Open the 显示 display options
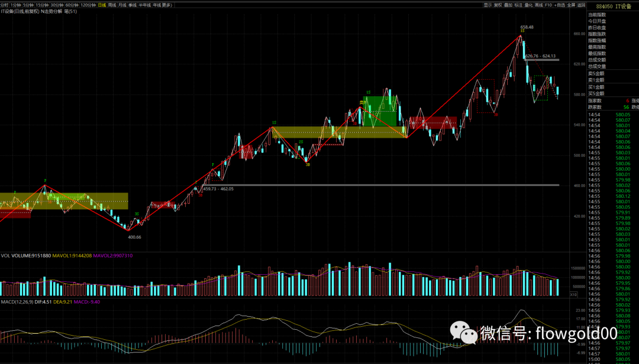This screenshot has height=364, width=639. pos(488,5)
